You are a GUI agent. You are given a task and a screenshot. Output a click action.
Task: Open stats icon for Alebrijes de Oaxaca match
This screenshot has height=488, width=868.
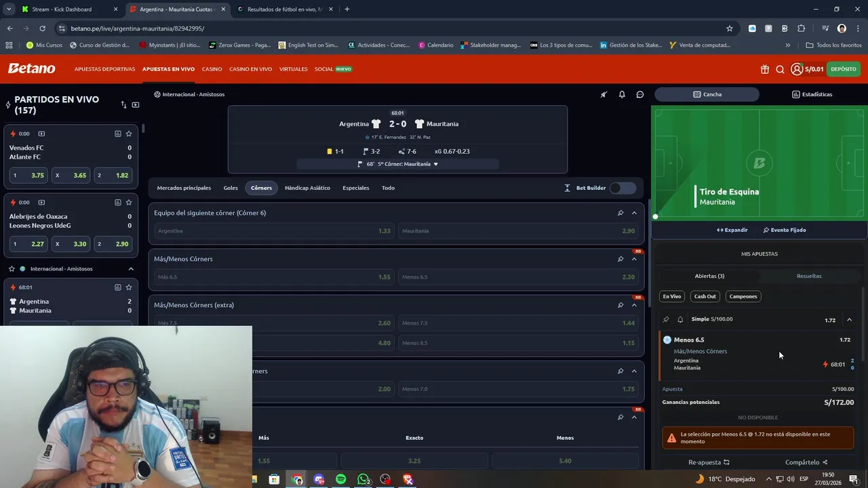[x=117, y=202]
